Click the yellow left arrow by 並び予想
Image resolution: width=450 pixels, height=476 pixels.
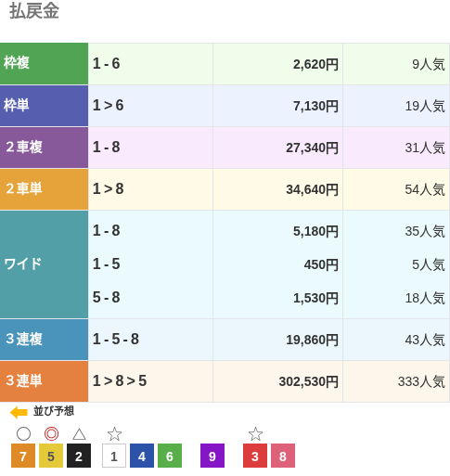tap(19, 413)
